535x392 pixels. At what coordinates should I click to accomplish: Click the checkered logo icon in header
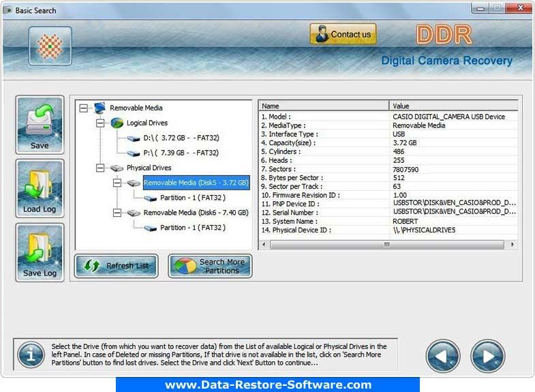tap(50, 45)
